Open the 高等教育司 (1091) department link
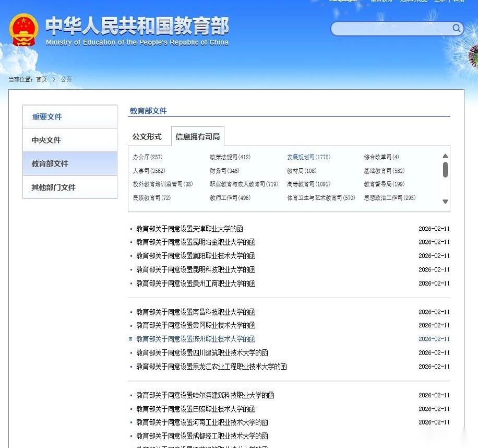 coord(308,184)
